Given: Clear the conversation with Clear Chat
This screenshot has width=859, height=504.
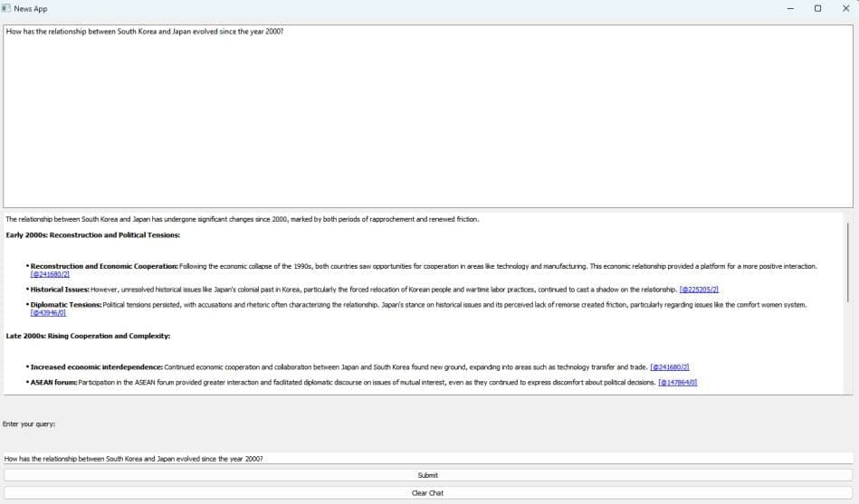Looking at the screenshot, I should tap(427, 493).
